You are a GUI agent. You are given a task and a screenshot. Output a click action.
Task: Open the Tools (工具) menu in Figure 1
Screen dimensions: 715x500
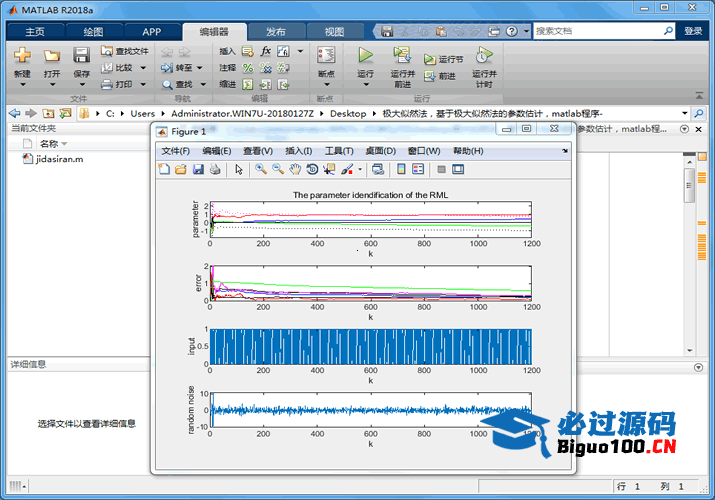tap(339, 151)
